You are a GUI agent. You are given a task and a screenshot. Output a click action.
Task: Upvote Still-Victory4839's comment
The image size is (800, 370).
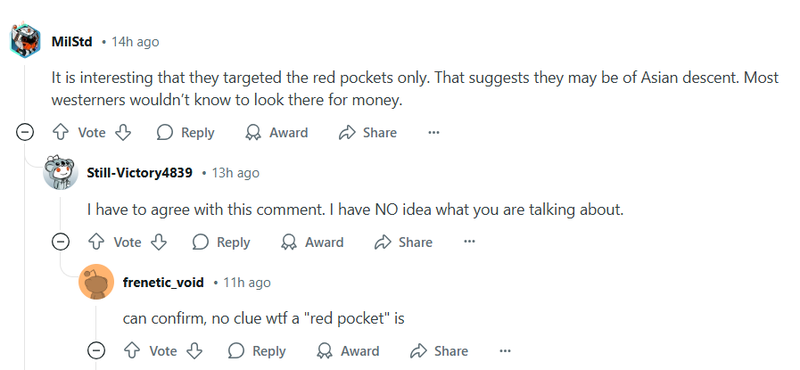tap(96, 242)
